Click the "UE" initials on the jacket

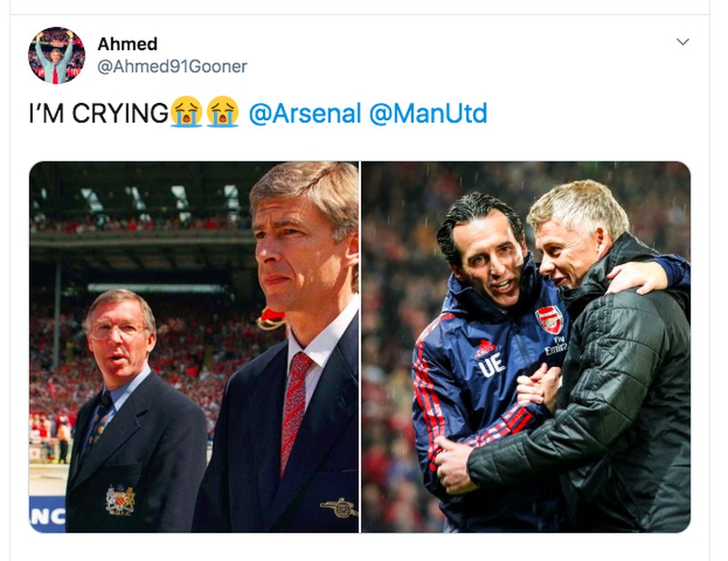tap(491, 365)
